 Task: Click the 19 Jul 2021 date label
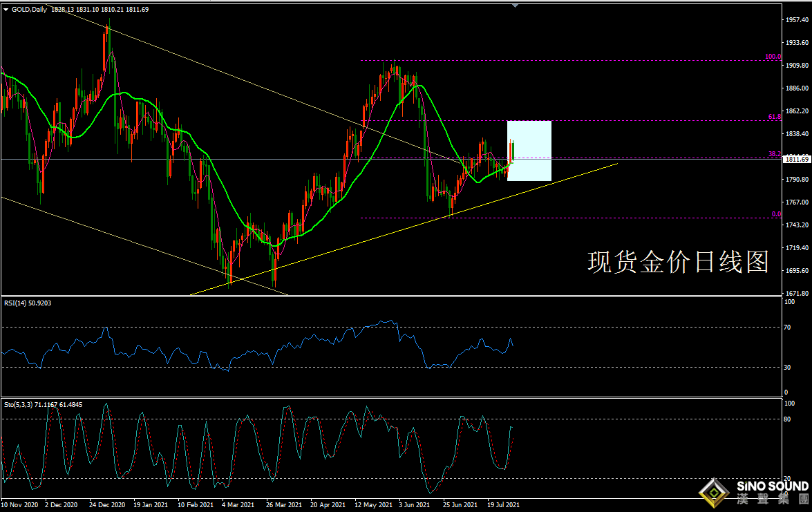[503, 504]
